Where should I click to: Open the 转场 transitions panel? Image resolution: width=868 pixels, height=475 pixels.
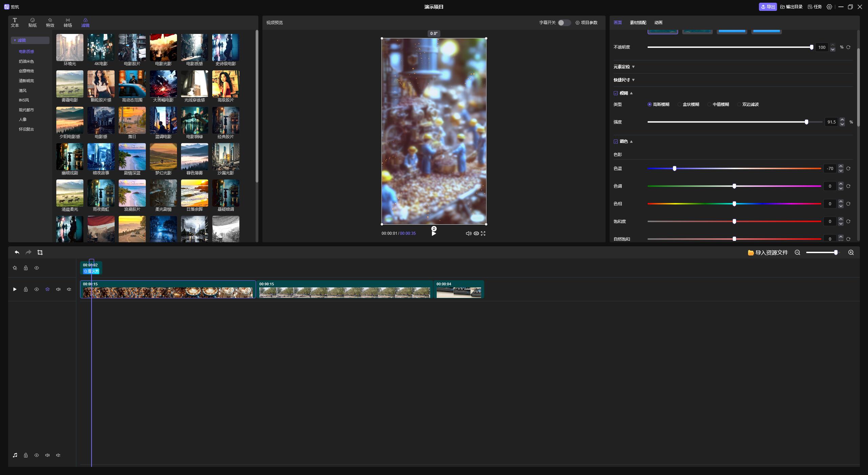[68, 23]
